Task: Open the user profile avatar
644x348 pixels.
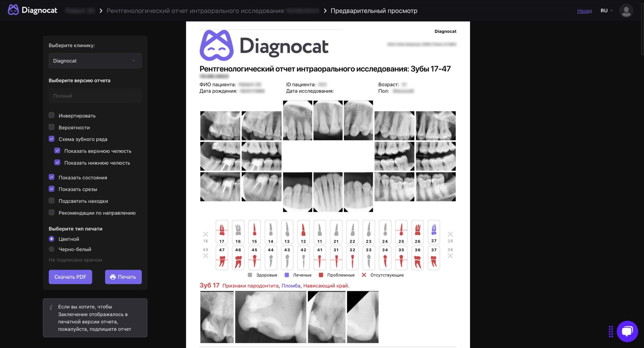Action: [626, 11]
